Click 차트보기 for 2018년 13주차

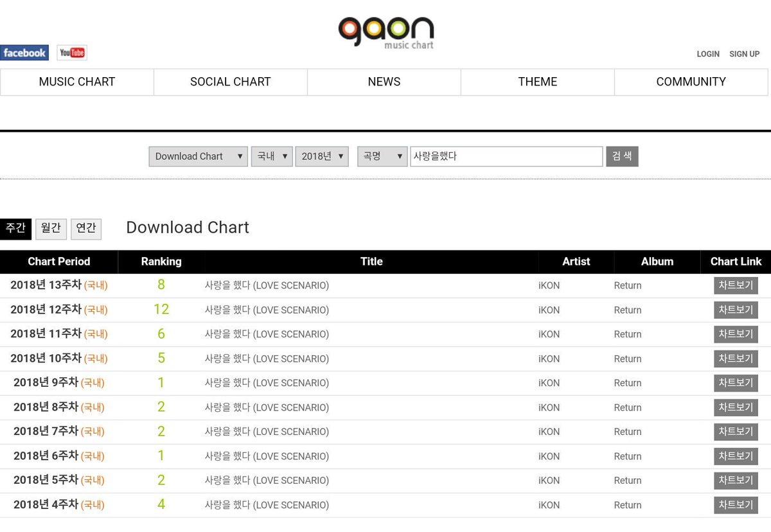point(736,285)
